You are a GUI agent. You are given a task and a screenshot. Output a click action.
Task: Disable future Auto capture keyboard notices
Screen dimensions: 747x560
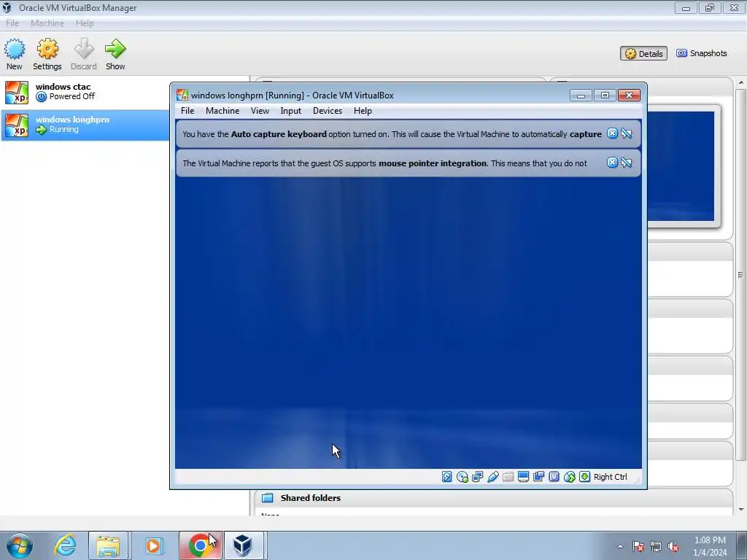click(627, 133)
